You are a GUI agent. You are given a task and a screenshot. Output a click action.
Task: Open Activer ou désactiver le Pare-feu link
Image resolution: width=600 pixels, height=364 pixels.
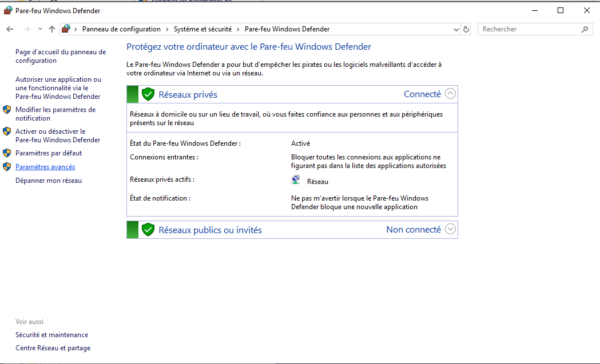(57, 135)
